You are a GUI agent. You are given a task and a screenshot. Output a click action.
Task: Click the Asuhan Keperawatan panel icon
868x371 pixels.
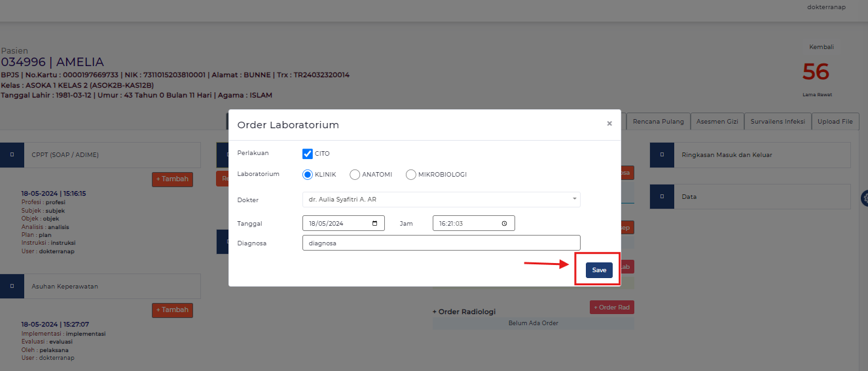click(12, 286)
